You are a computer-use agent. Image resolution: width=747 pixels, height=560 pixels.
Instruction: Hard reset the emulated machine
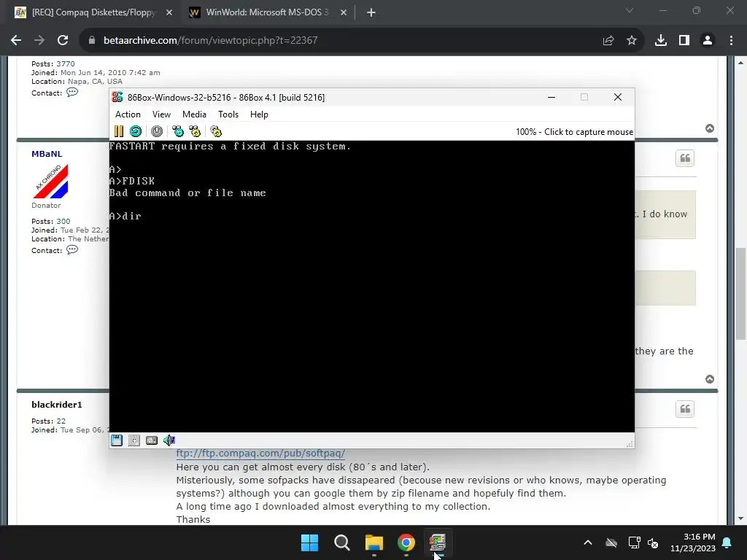click(x=135, y=131)
